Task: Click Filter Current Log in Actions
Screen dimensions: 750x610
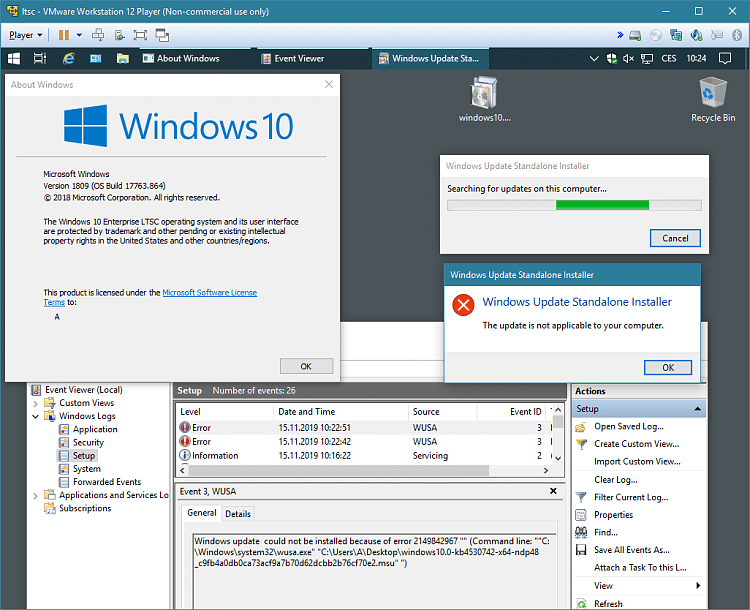Action: tap(631, 498)
